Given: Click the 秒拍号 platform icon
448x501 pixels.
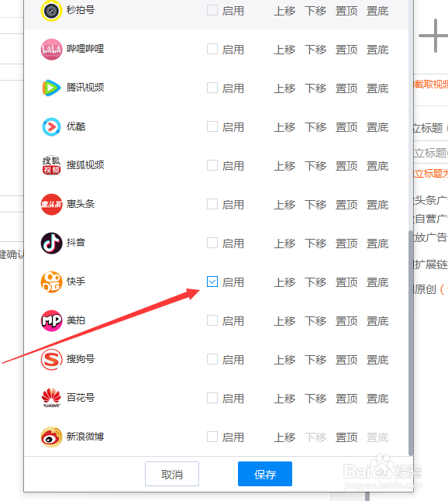Looking at the screenshot, I should tap(51, 11).
